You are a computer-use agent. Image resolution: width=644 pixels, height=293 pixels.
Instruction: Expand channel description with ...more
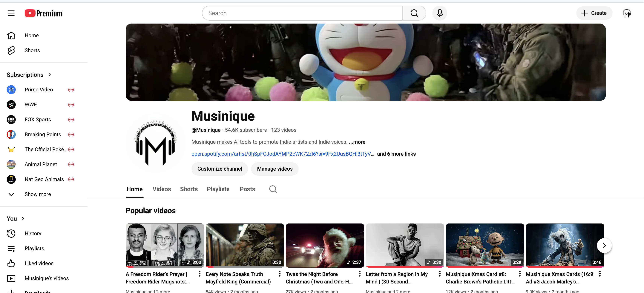tap(357, 142)
